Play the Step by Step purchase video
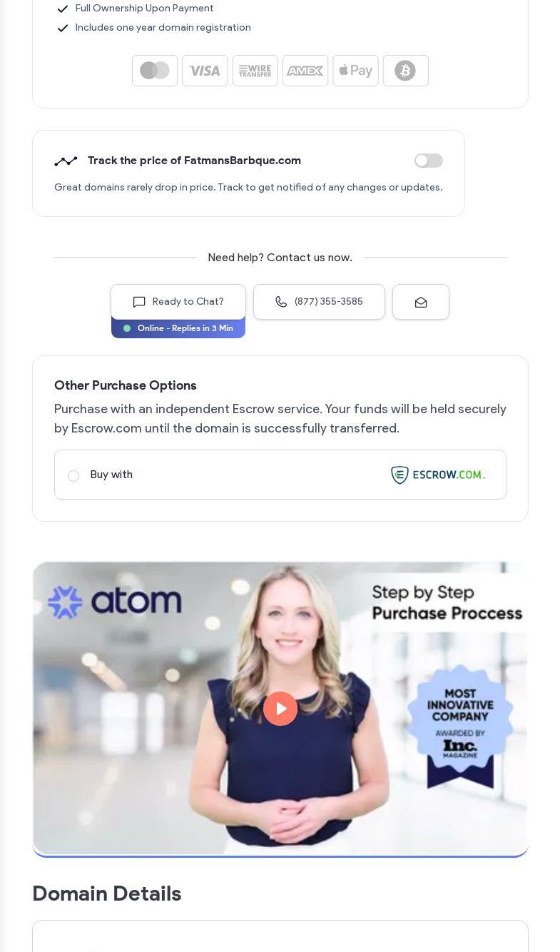This screenshot has height=952, width=560. coord(280,709)
